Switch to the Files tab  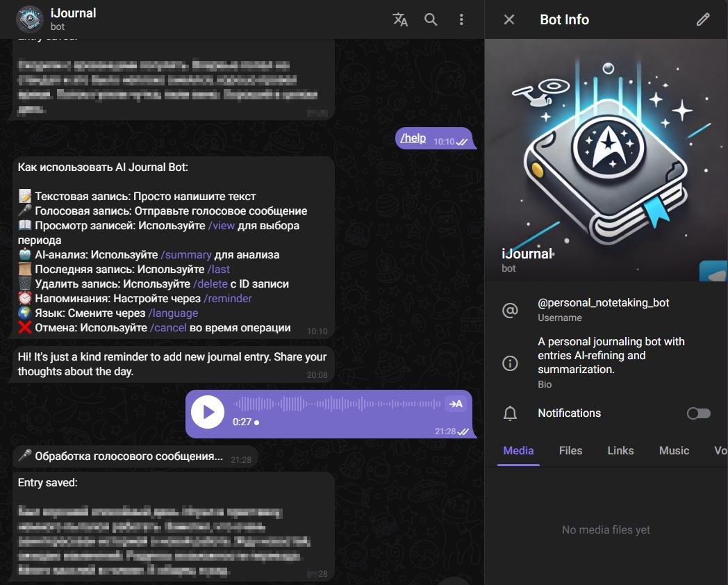click(570, 450)
